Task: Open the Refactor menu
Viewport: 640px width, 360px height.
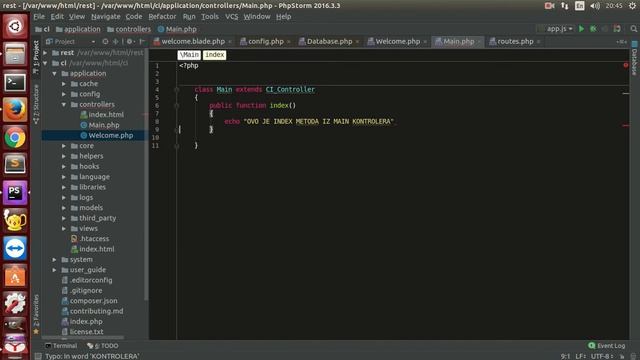Action: click(x=162, y=17)
